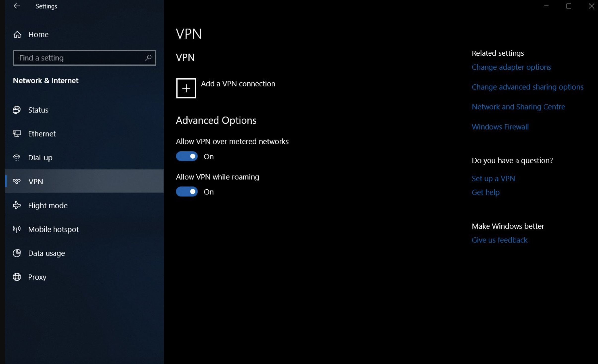Select the Flight mode icon
The height and width of the screenshot is (364, 598).
[x=17, y=205]
